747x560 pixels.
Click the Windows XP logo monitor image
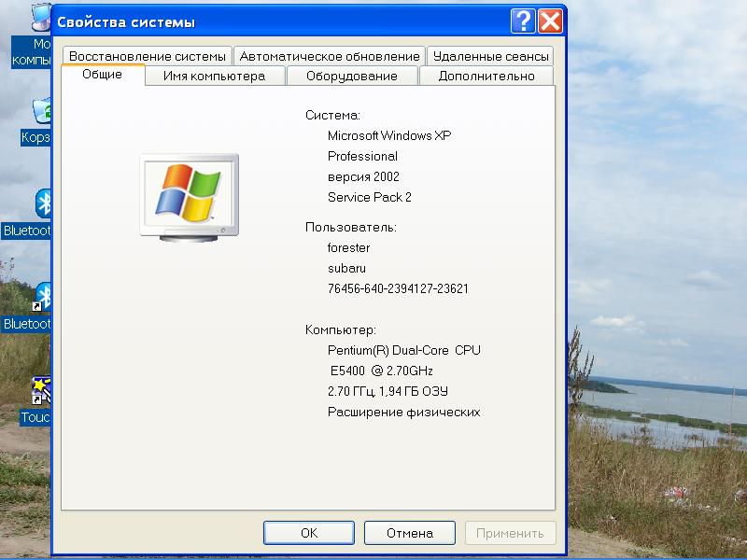[x=190, y=197]
